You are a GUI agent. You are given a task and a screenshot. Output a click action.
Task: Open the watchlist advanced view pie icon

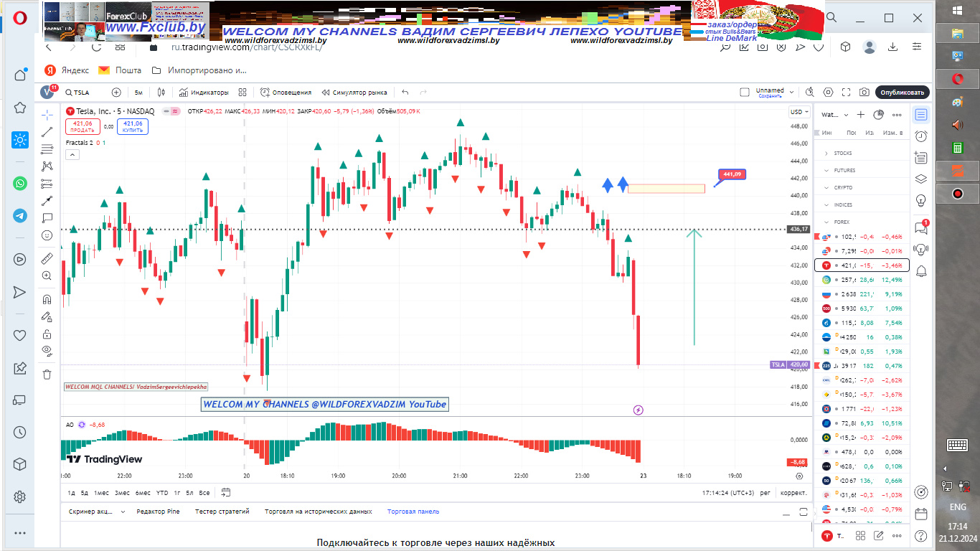(x=878, y=115)
